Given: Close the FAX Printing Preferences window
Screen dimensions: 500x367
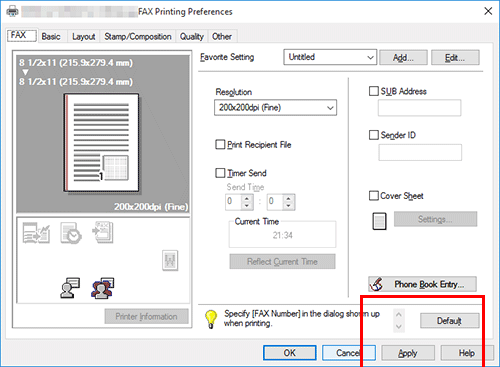Looking at the screenshot, I should 488,11.
